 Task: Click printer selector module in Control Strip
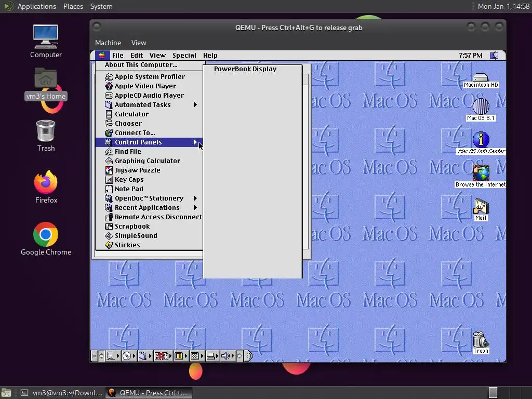pyautogui.click(x=212, y=356)
